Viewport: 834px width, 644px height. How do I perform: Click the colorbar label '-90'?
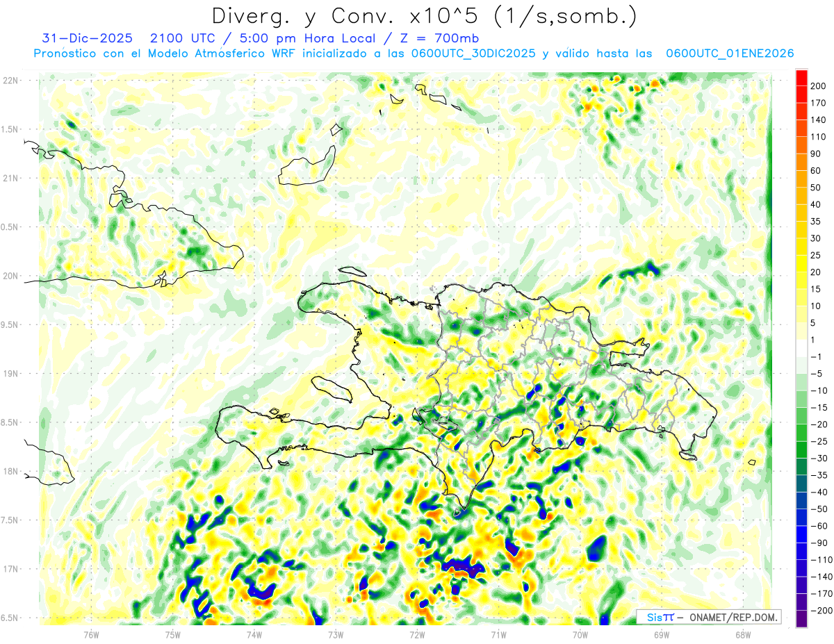pos(820,543)
